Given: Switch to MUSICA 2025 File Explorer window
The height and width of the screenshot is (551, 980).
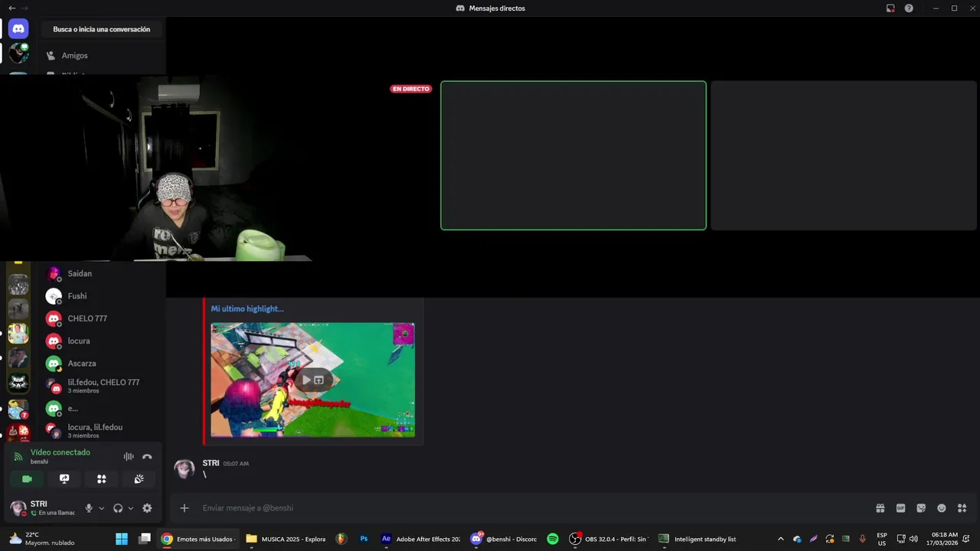Looking at the screenshot, I should (286, 539).
